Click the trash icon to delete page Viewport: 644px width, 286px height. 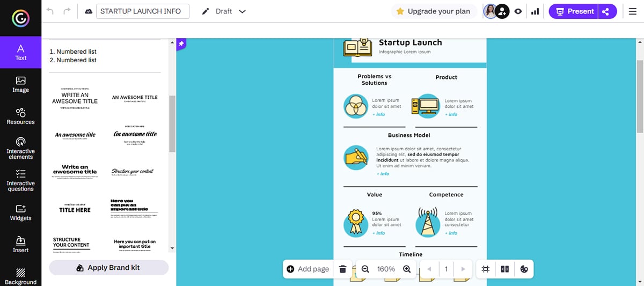343,269
